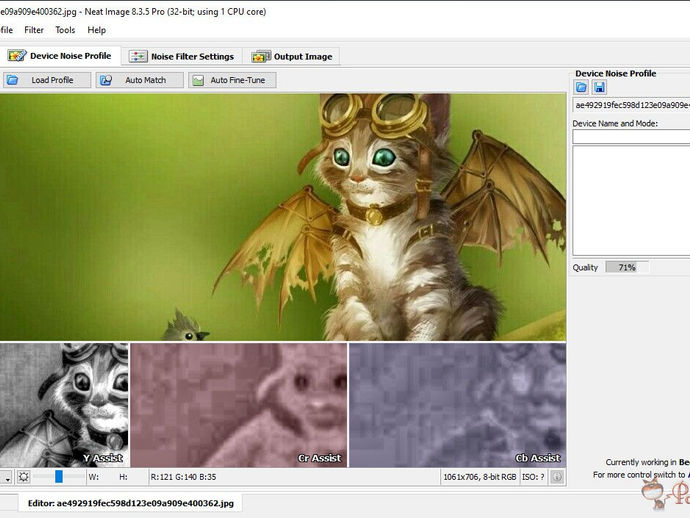Click the Device Name and Mode field

[631, 137]
